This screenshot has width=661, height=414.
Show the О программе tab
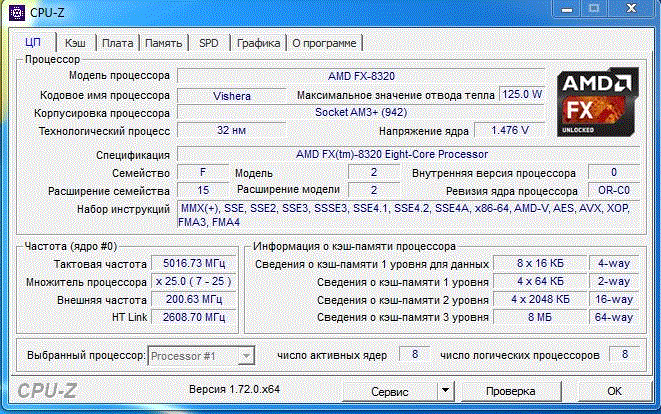[x=324, y=43]
